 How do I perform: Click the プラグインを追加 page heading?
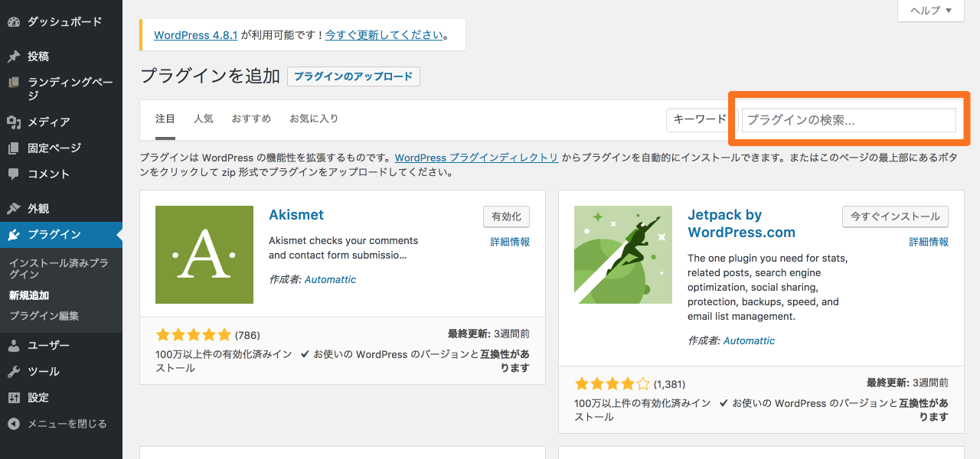pos(211,76)
